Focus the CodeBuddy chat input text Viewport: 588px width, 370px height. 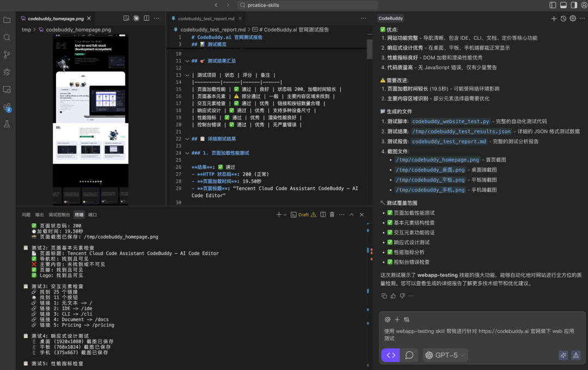[479, 335]
